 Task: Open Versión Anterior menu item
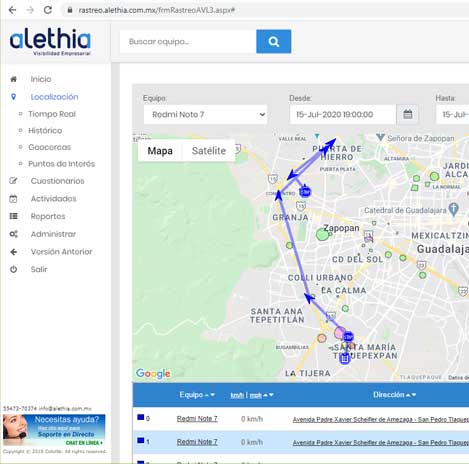pyautogui.click(x=61, y=252)
